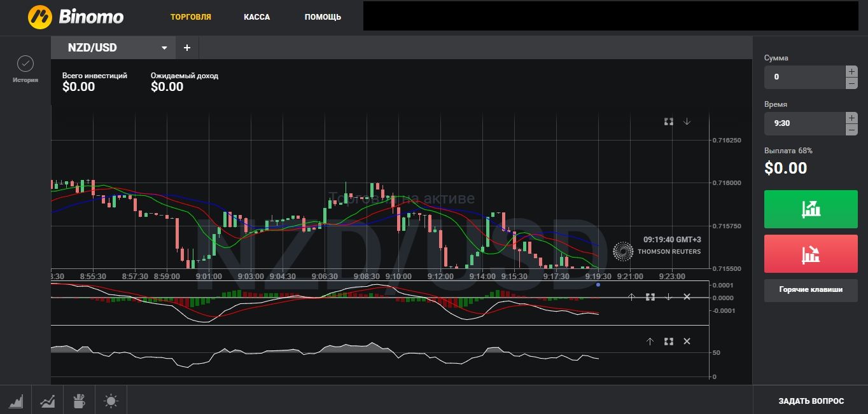The width and height of the screenshot is (868, 414).
Task: Move the MACD indicator panel up
Action: 631,297
